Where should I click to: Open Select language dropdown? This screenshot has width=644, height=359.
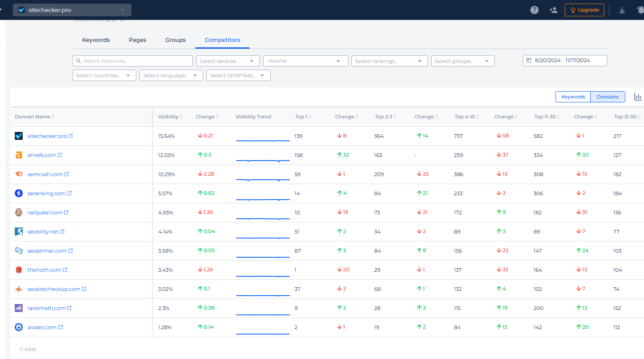tap(171, 75)
